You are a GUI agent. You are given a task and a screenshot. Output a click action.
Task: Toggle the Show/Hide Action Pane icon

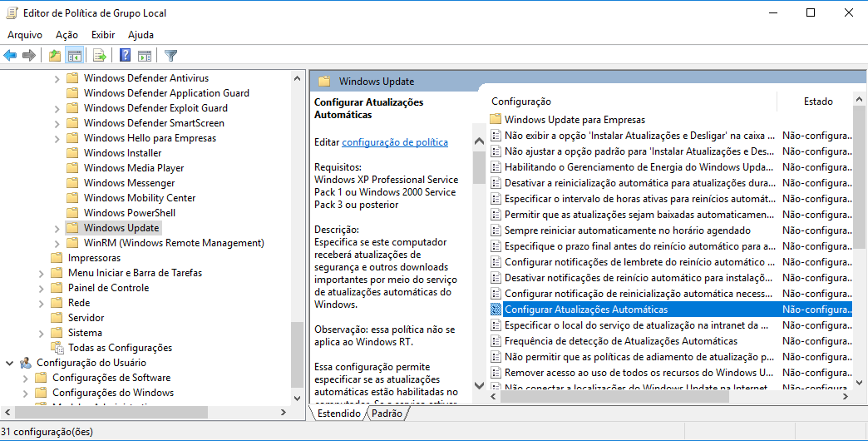145,56
